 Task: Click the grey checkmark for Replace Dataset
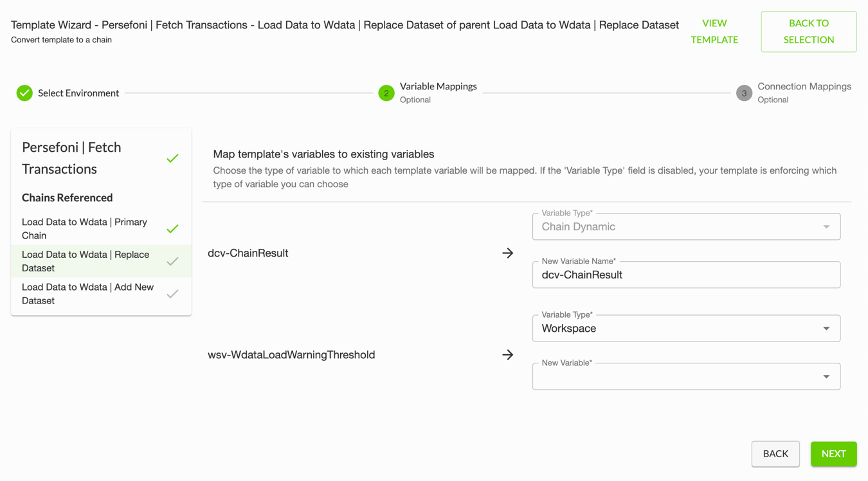coord(172,261)
